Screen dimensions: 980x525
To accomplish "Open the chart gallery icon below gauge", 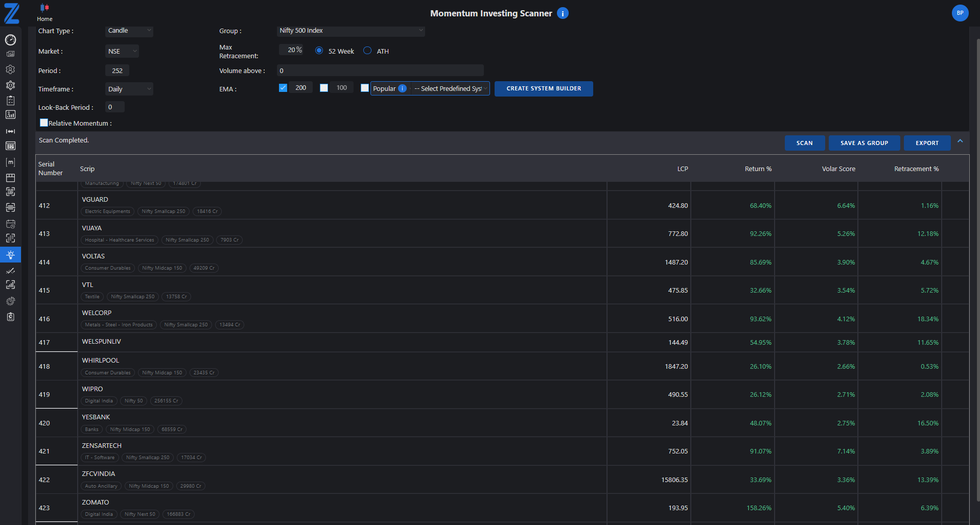I will pyautogui.click(x=10, y=54).
